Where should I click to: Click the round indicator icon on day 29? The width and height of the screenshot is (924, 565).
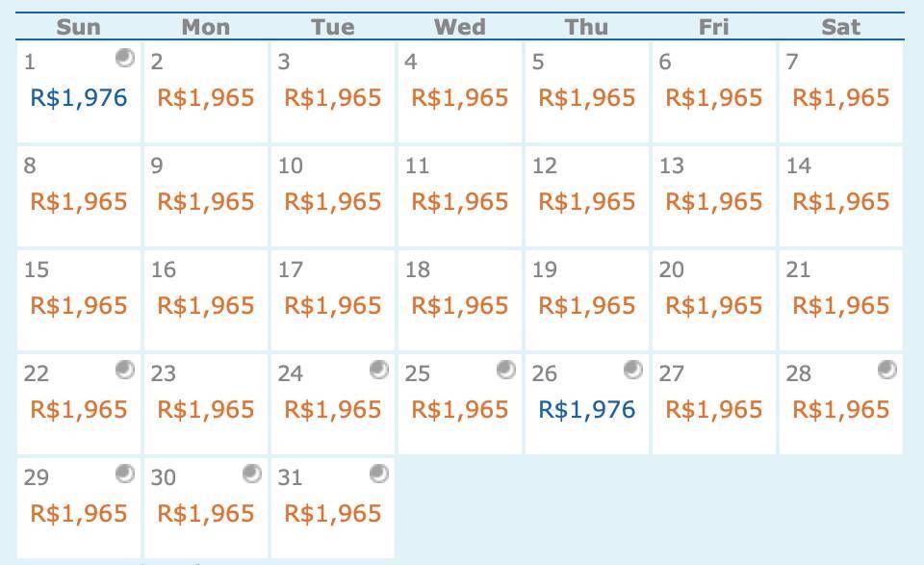pyautogui.click(x=125, y=474)
